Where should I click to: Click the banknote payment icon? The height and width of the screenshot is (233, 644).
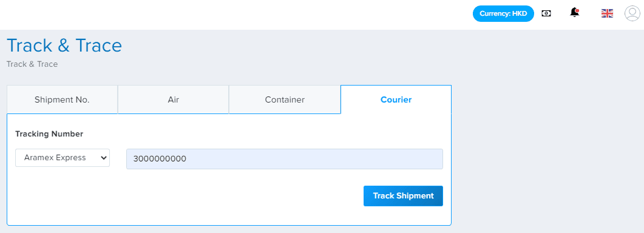546,13
